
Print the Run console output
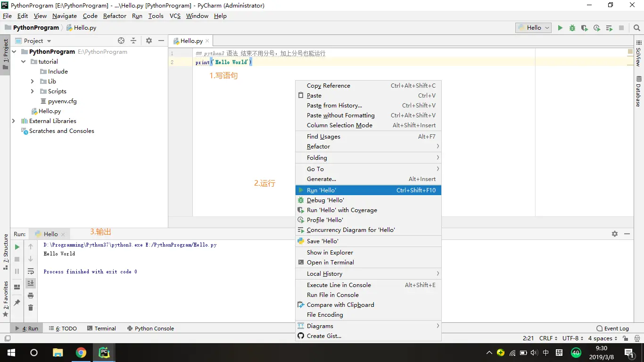(x=31, y=296)
